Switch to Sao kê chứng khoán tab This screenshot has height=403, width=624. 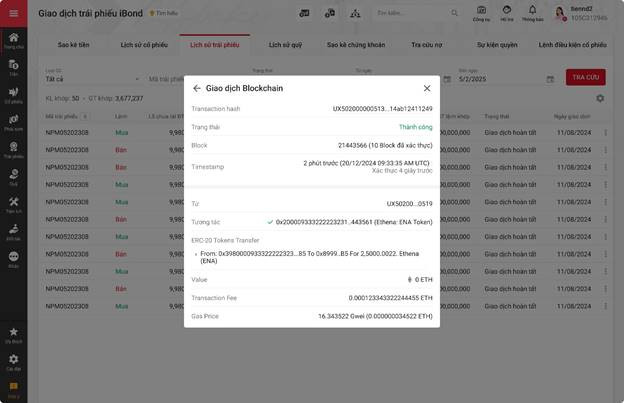[356, 45]
